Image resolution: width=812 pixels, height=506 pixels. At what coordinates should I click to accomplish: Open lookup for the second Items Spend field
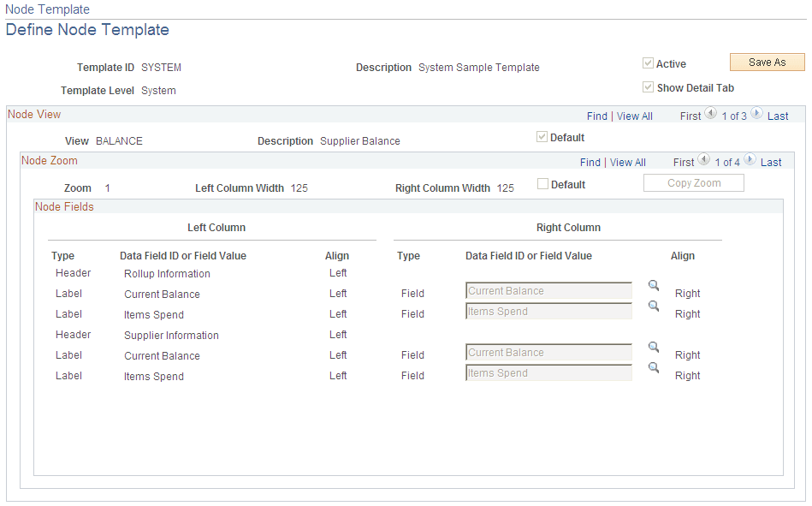click(x=654, y=367)
